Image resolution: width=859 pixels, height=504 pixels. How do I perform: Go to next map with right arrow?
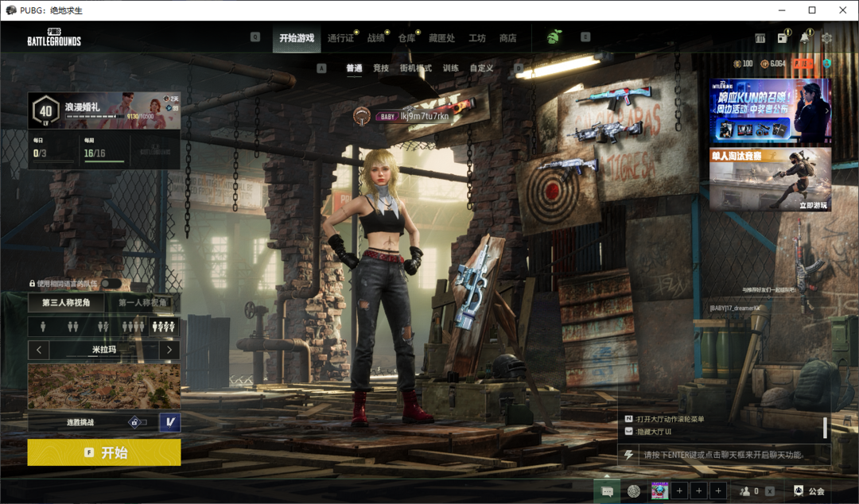[169, 350]
